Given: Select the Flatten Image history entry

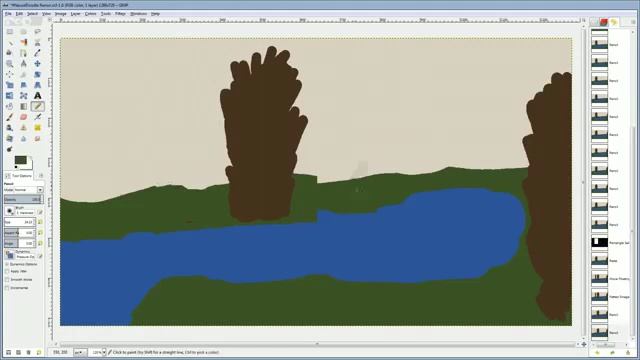Looking at the screenshot, I should pyautogui.click(x=611, y=297).
